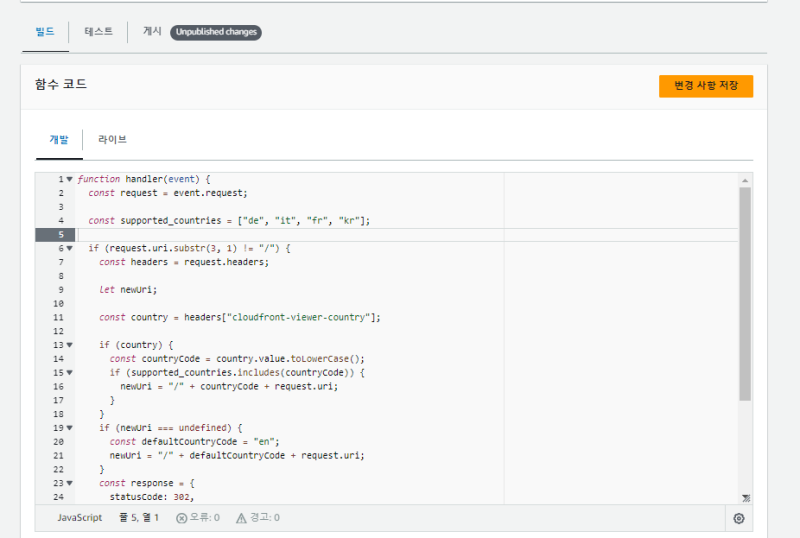Image resolution: width=800 pixels, height=538 pixels.
Task: Select the 개발 code tab
Action: [59, 140]
